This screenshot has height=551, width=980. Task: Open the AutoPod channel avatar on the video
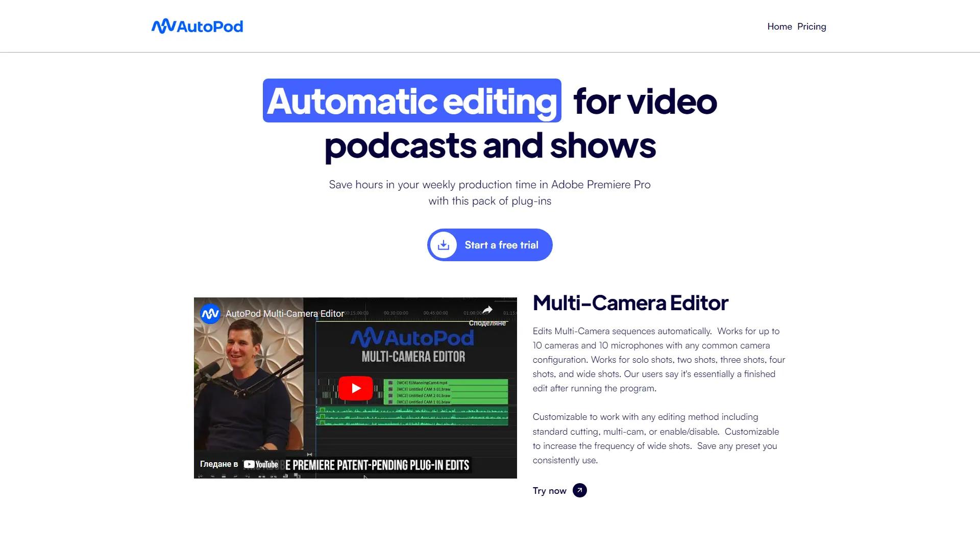click(x=211, y=313)
